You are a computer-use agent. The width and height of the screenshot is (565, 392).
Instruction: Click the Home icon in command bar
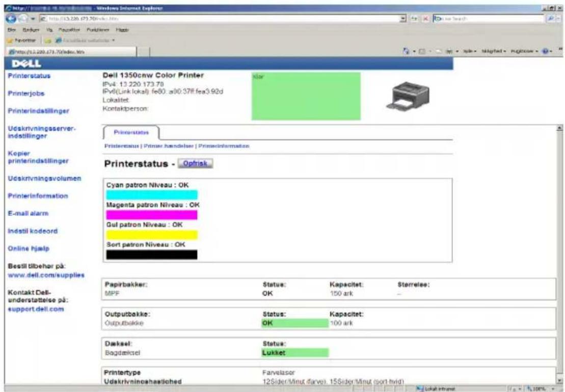pyautogui.click(x=406, y=51)
